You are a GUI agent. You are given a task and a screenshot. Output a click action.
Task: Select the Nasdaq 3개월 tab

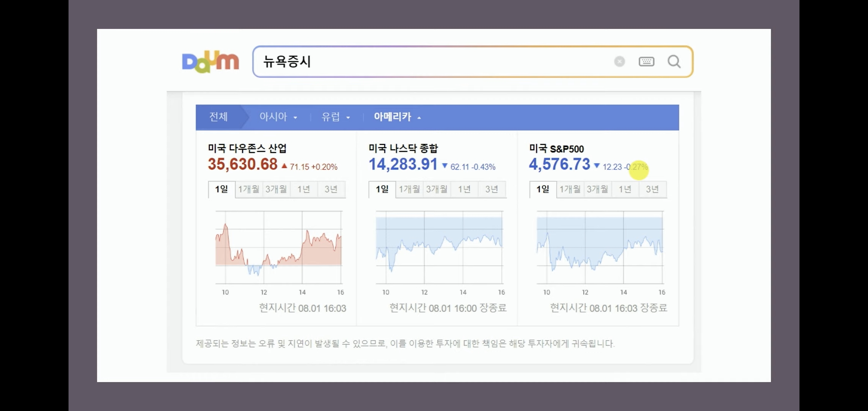(437, 189)
